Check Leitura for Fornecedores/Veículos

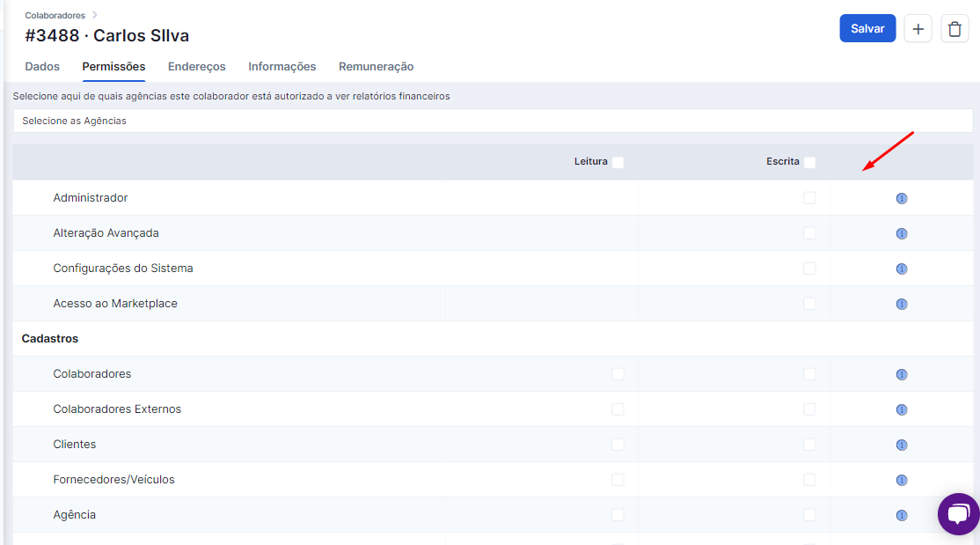(x=618, y=480)
